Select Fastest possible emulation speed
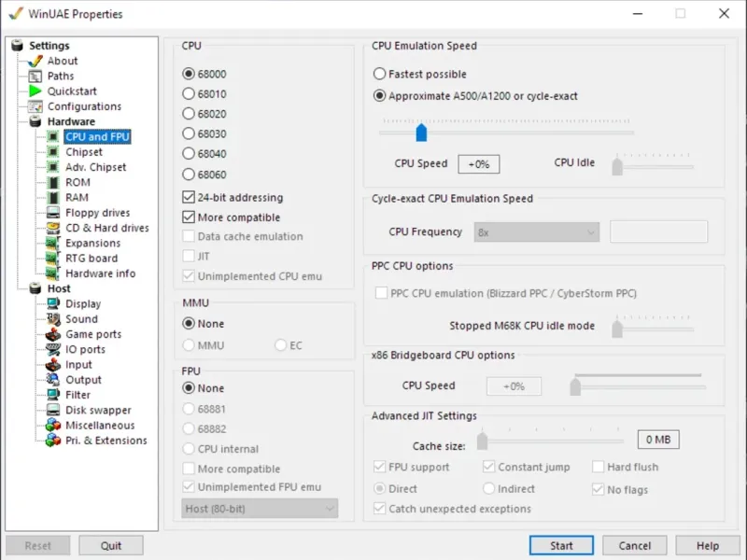 point(379,74)
